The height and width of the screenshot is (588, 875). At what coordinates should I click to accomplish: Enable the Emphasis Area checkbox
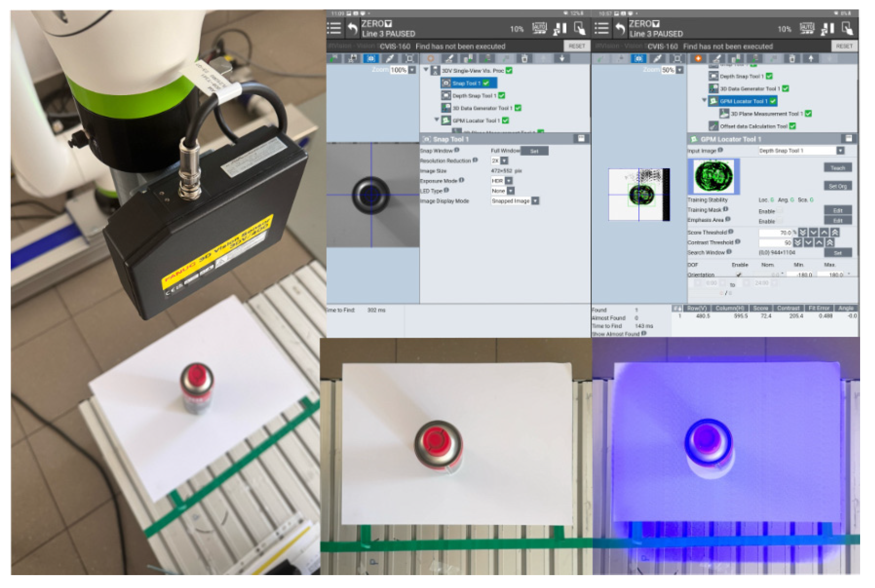point(780,221)
